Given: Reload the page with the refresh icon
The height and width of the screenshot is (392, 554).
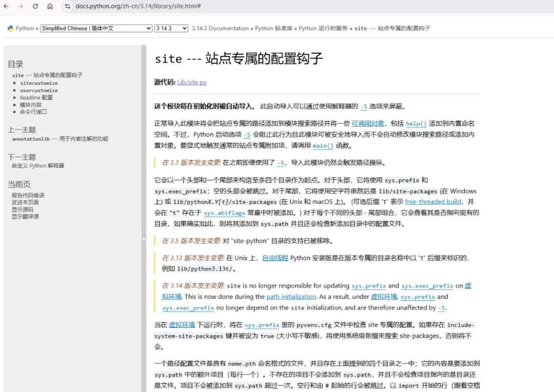Looking at the screenshot, I should (x=35, y=6).
